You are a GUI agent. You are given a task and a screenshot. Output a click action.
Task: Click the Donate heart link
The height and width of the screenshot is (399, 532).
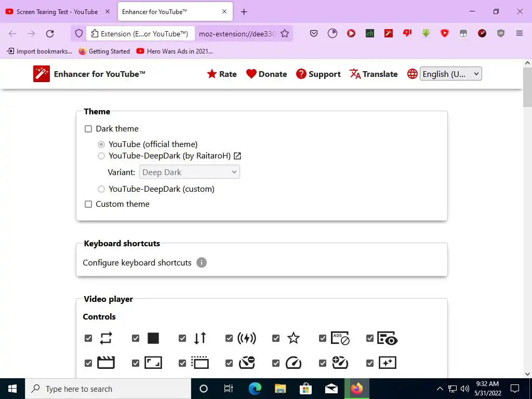[x=267, y=74]
